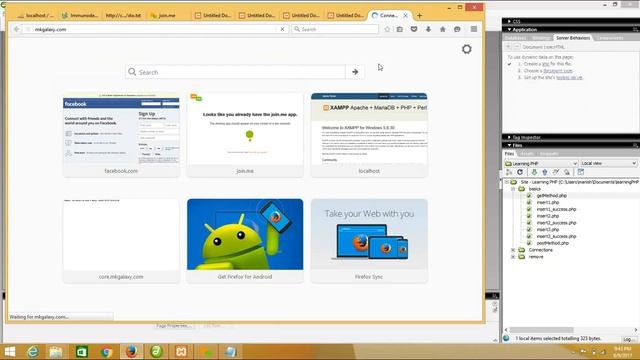Open the core.mkgalaxy.com tile

coord(121,241)
